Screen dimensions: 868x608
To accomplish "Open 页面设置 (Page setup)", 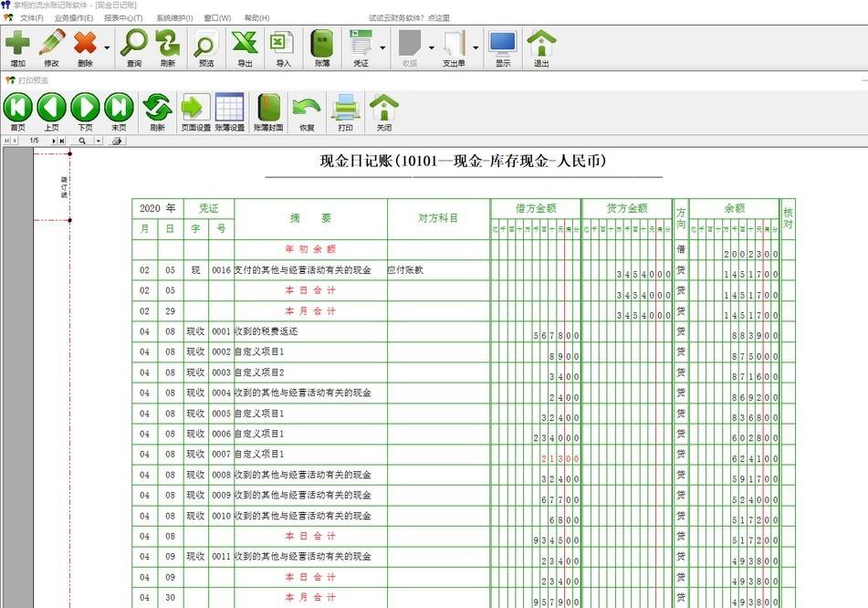I will coord(195,108).
